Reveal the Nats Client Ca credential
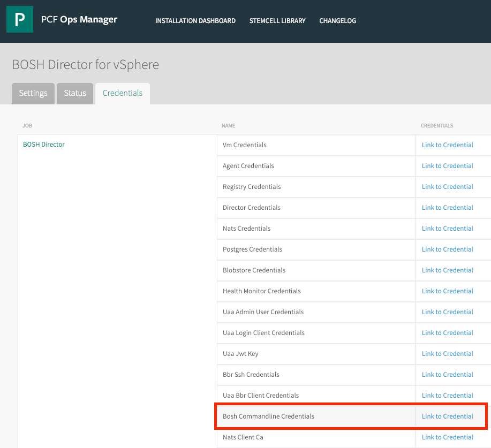The height and width of the screenshot is (448, 491). 447,437
